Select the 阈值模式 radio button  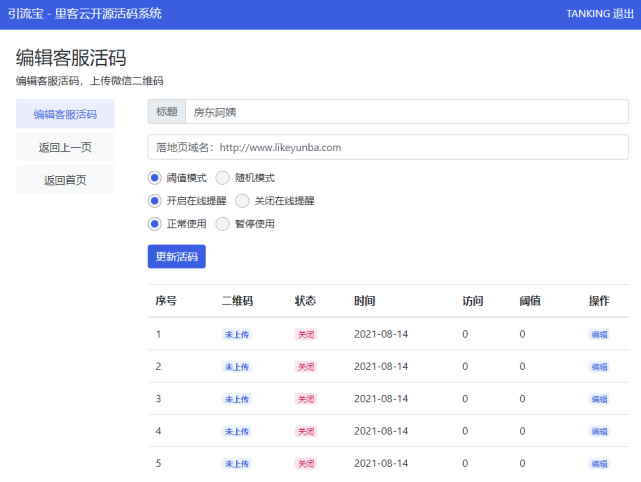155,178
